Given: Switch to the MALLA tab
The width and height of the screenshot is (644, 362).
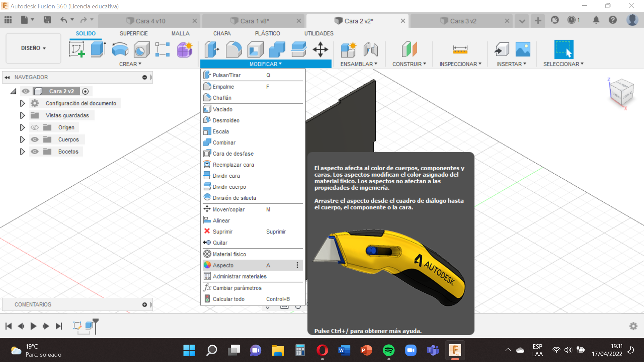Looking at the screenshot, I should click(180, 34).
